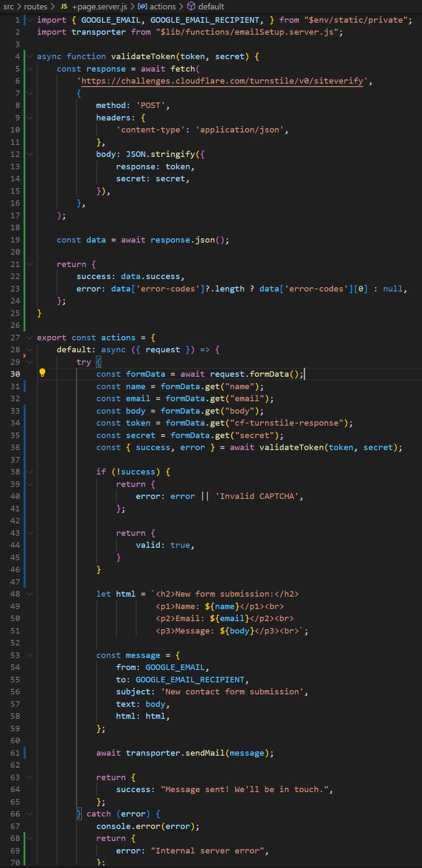Click 'POST' method string on line 8
This screenshot has height=868, width=422.
(150, 105)
